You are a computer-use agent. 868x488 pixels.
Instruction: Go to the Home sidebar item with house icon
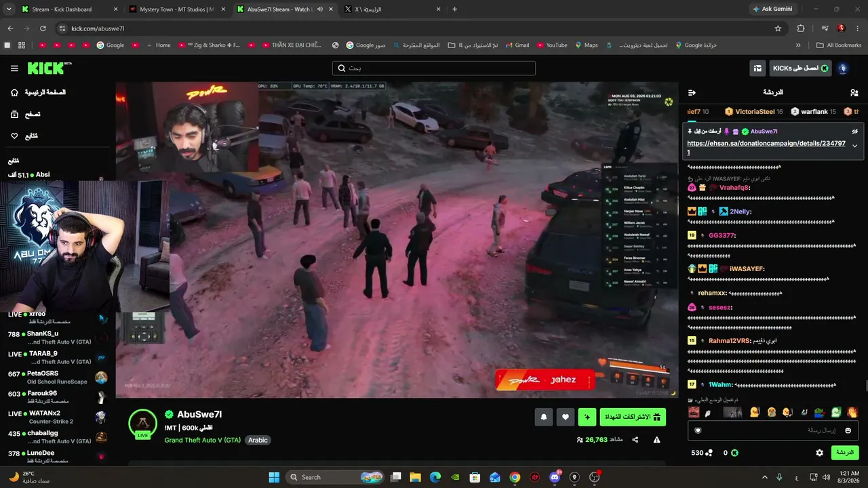pyautogui.click(x=39, y=92)
